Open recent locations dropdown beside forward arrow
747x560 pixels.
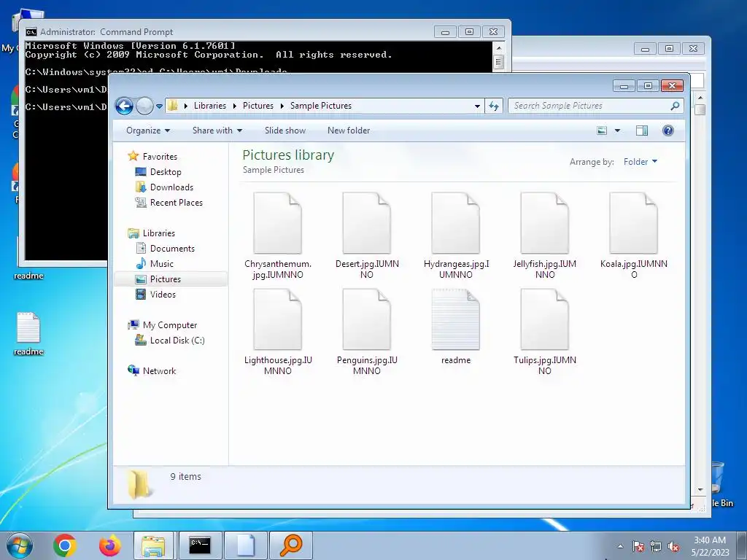(x=159, y=106)
